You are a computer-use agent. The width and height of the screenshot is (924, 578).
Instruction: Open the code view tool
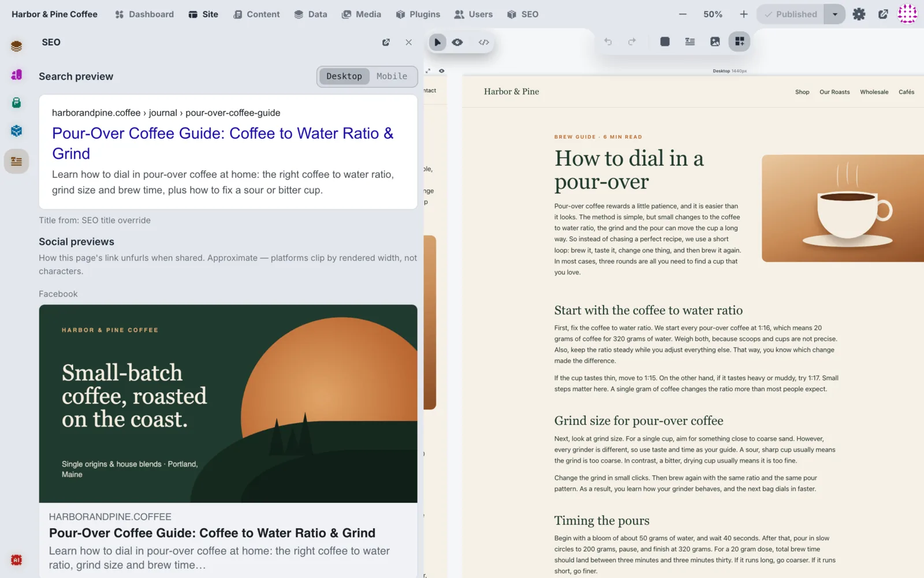point(484,42)
